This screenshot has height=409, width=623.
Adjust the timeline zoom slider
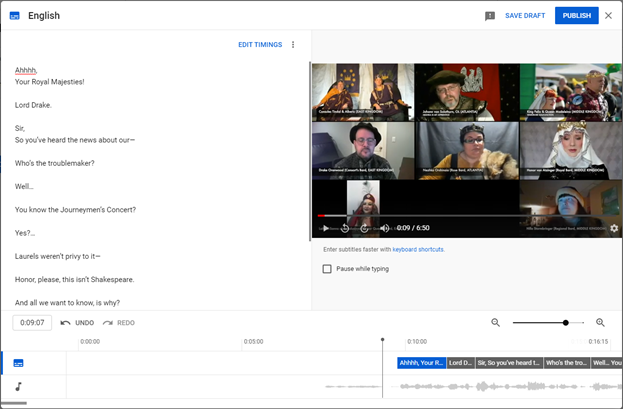566,323
